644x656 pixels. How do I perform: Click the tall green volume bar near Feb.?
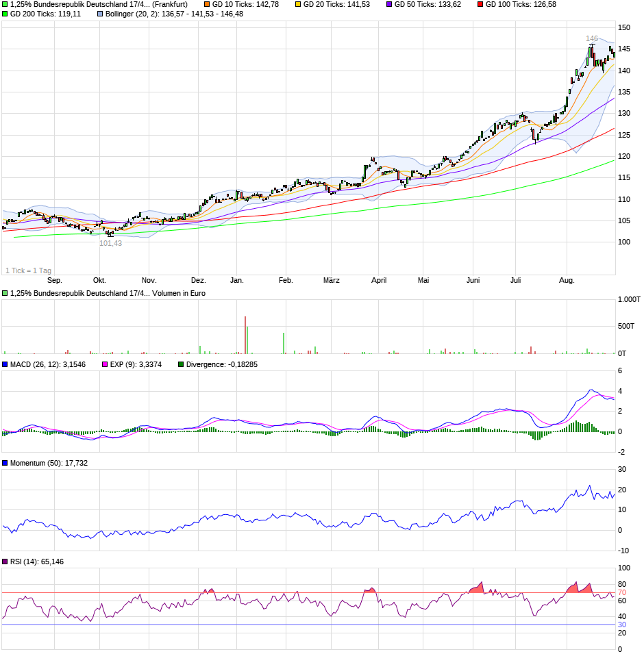coord(284,343)
